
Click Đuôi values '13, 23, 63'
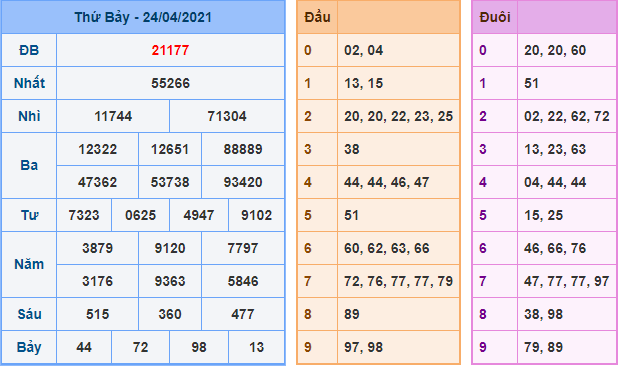(555, 149)
